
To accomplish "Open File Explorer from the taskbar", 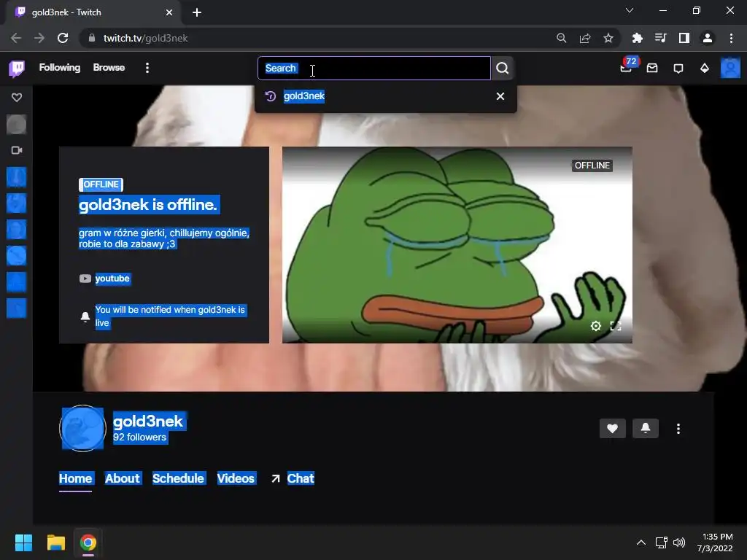I will [55, 542].
